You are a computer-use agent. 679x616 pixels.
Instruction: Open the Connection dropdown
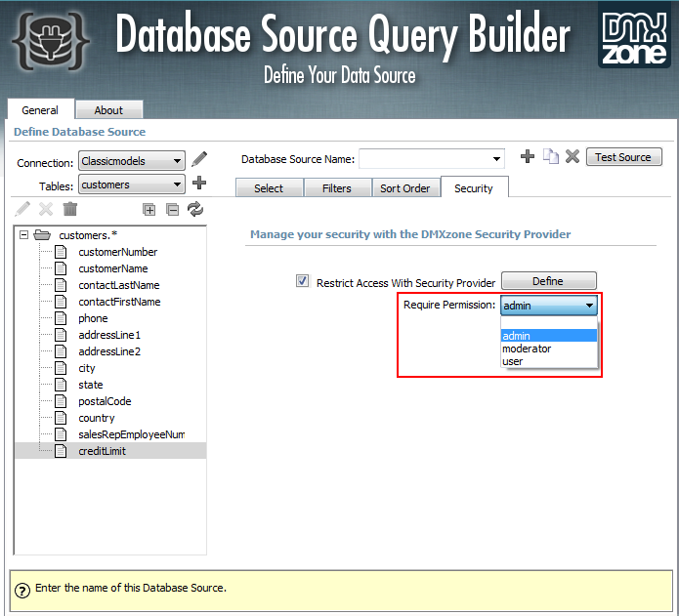click(132, 161)
